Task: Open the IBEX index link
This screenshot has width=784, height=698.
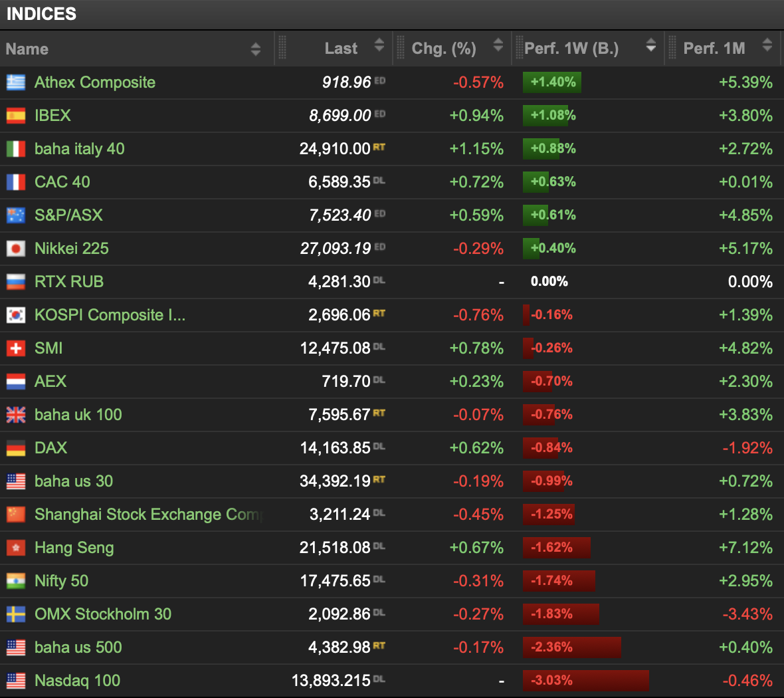Action: [52, 116]
